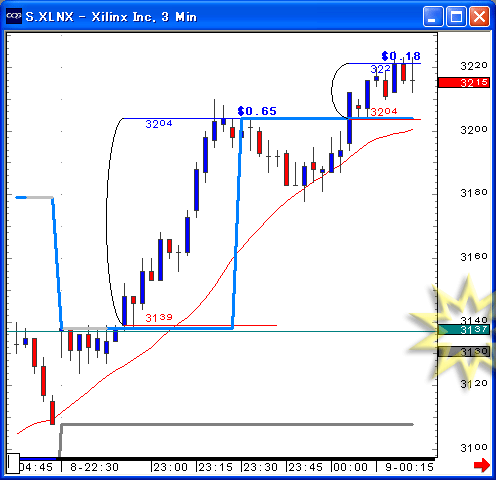Click the 3220 price scale label
496x480 pixels.
474,66
